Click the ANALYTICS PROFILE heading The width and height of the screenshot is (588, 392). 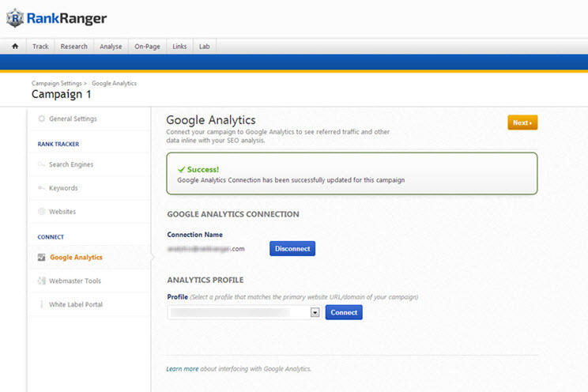click(205, 281)
